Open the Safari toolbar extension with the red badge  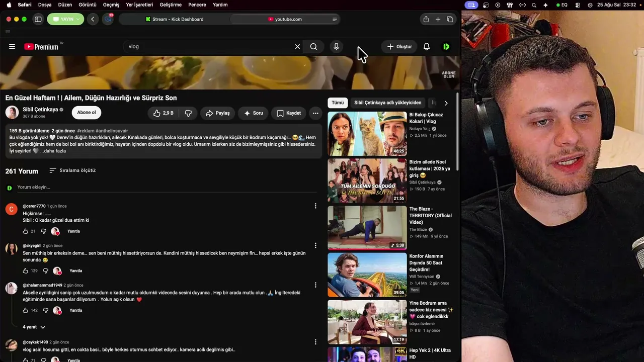(x=108, y=19)
